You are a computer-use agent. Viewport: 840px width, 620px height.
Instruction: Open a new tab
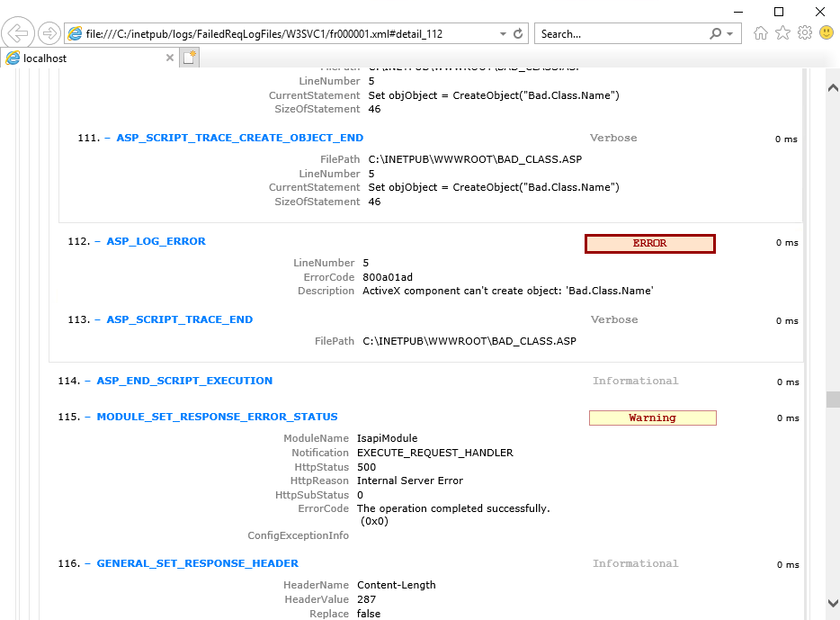pos(189,58)
